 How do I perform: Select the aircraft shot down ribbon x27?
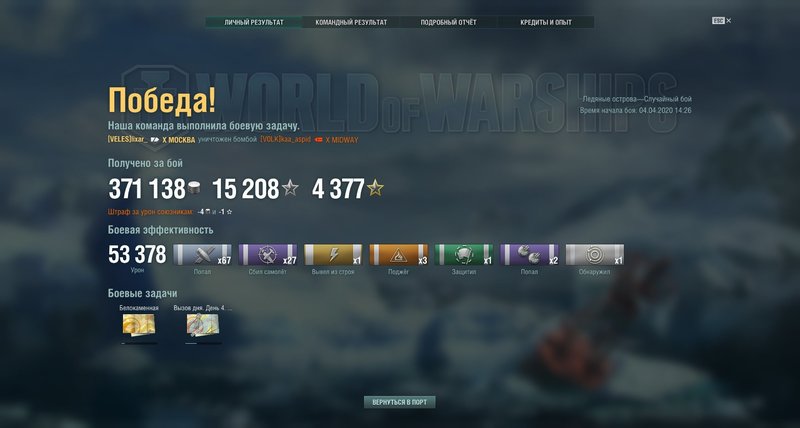tap(268, 255)
